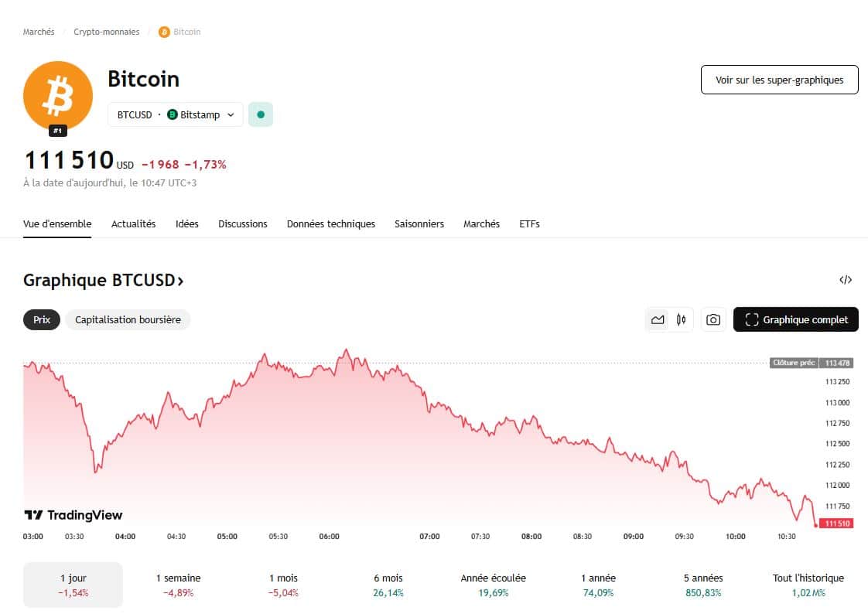Click the 112 500 price axis label
Viewport: 868px width, 614px height.
point(837,444)
